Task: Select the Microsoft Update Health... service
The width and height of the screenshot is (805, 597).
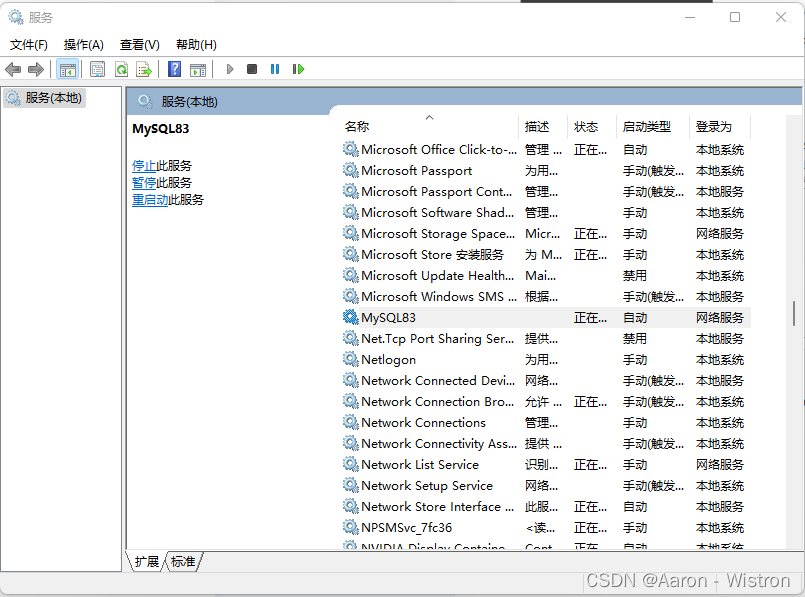Action: pos(437,276)
